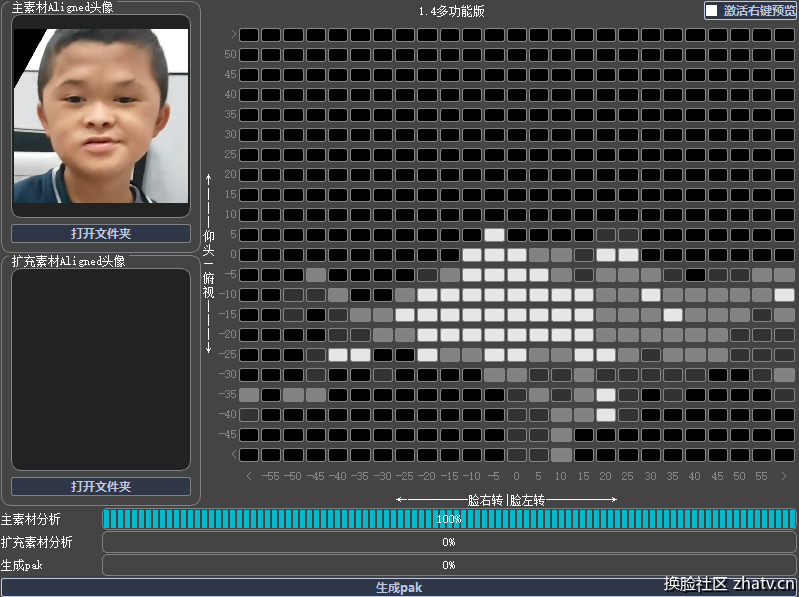Click the 主素材分析 progress bar at 100%
799x597 pixels.
coord(449,519)
